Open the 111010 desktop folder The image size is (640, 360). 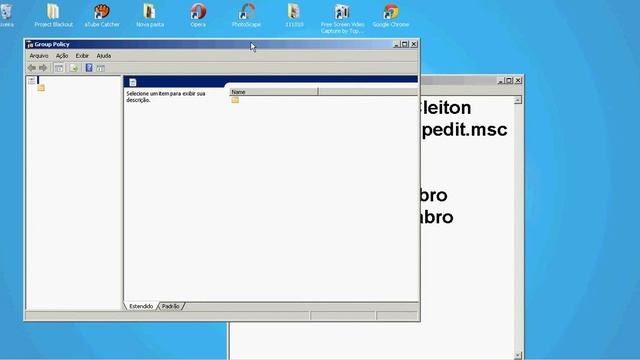(x=294, y=15)
